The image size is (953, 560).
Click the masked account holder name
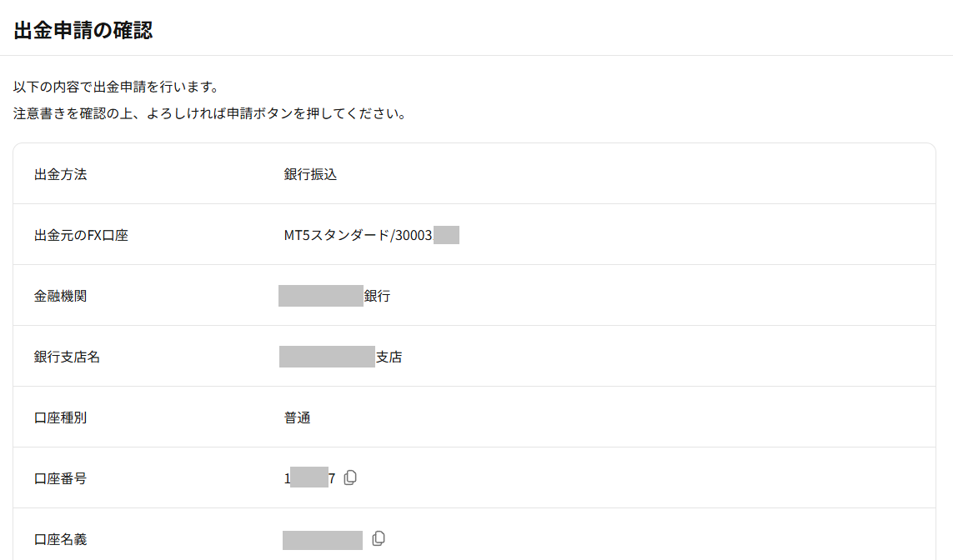323,539
